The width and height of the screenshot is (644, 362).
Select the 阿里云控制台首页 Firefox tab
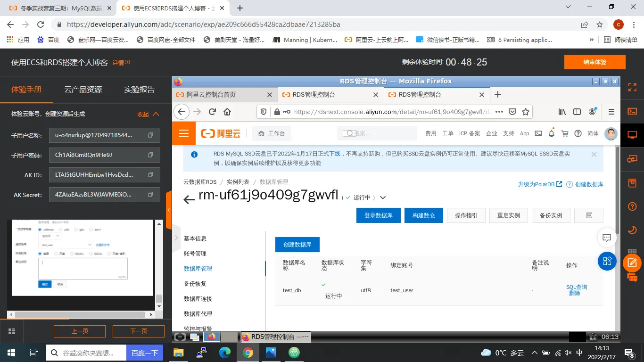click(x=225, y=94)
